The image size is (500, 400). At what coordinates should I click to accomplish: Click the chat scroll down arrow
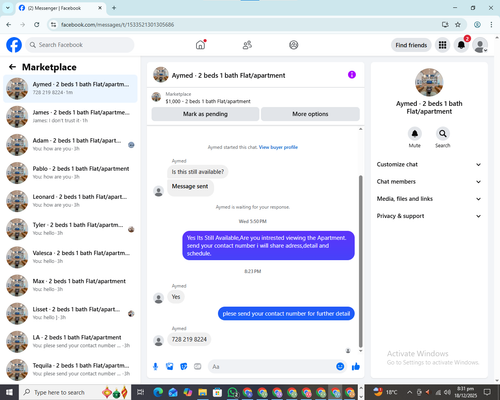click(x=360, y=351)
